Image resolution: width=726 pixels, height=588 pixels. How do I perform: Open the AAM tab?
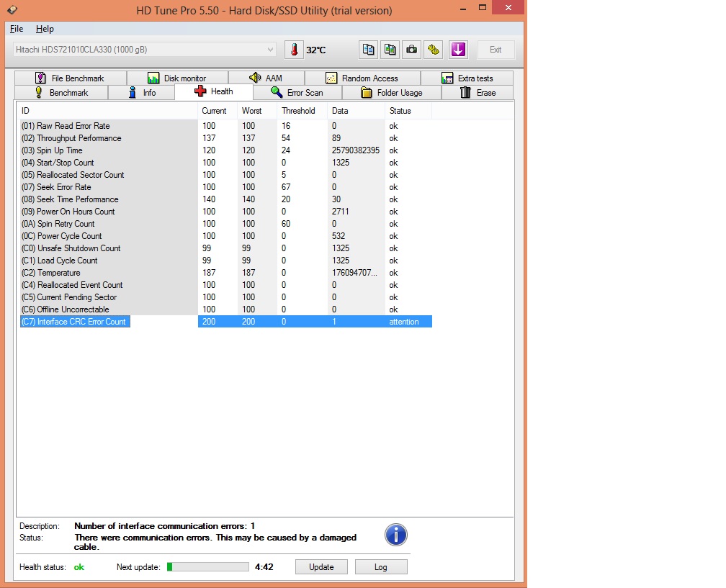point(266,78)
